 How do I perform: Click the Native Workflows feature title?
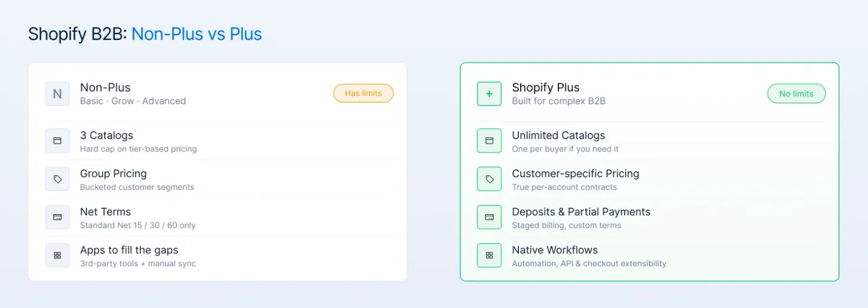point(555,250)
